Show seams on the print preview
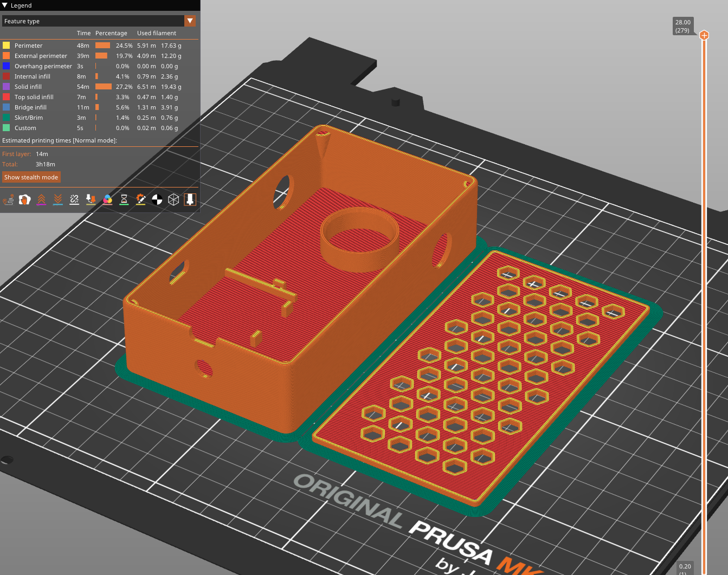The width and height of the screenshot is (728, 575). tap(74, 201)
